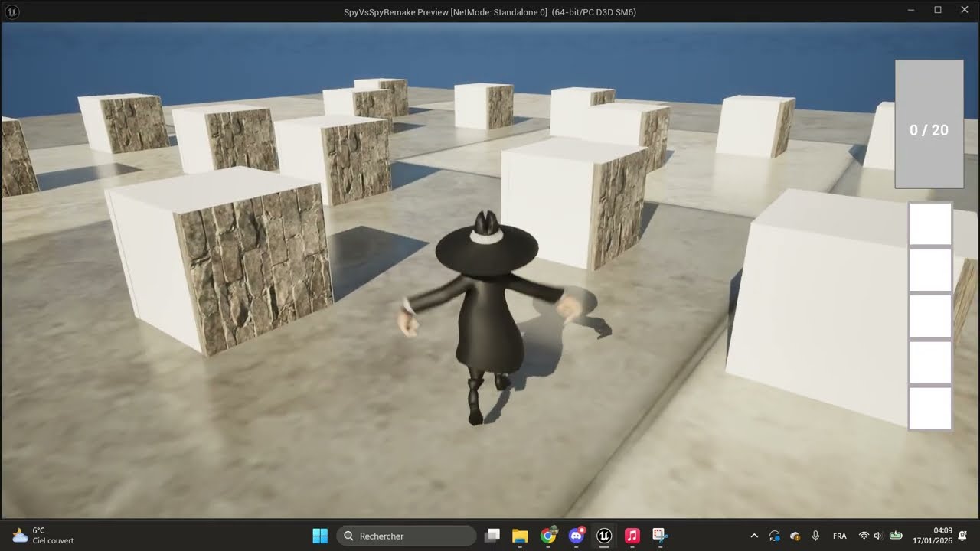Open Google Chrome from the taskbar
The width and height of the screenshot is (980, 551).
548,536
